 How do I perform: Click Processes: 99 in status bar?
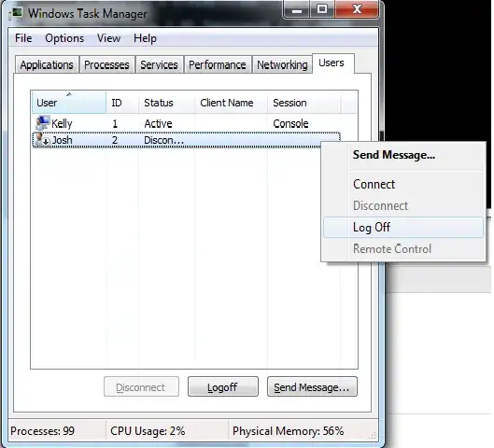[43, 430]
